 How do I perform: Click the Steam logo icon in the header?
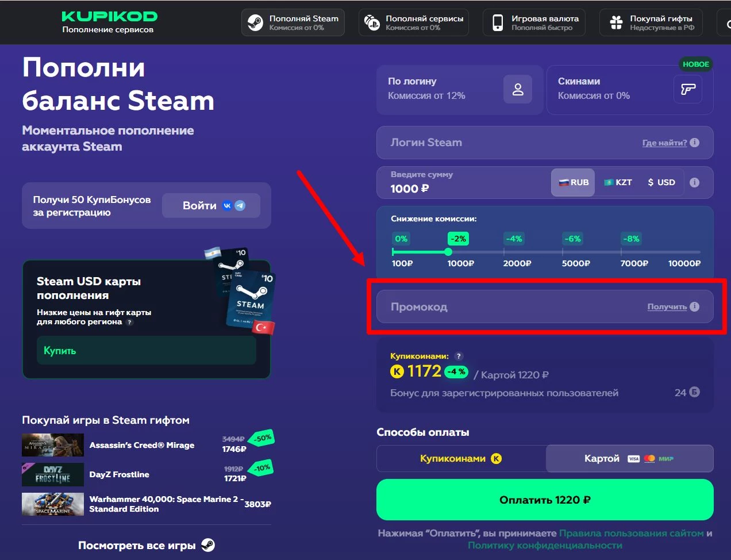[x=255, y=22]
